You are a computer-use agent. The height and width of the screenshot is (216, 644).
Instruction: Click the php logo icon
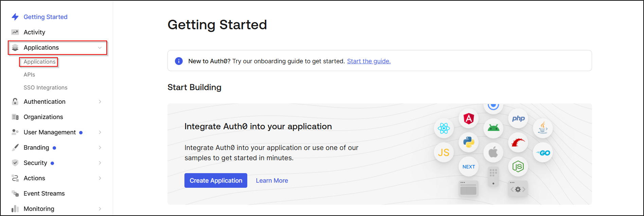coord(518,118)
